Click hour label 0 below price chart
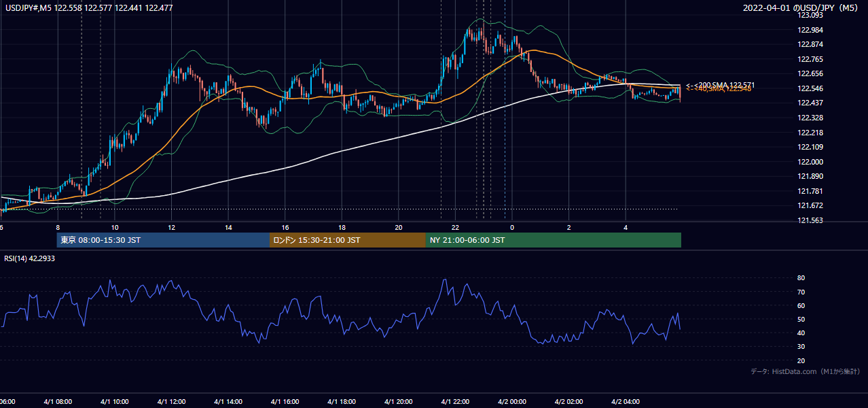Screen dimensions: 868x408 pos(512,227)
